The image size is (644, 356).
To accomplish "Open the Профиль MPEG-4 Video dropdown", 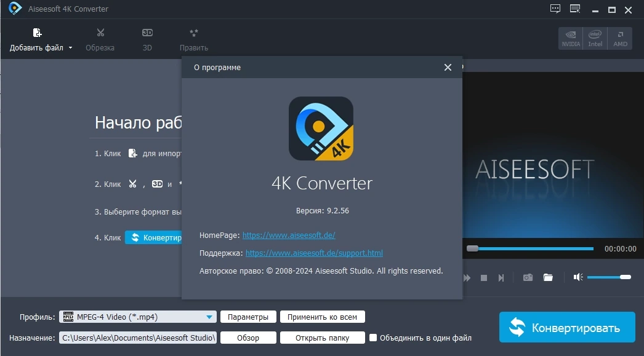I will 138,317.
